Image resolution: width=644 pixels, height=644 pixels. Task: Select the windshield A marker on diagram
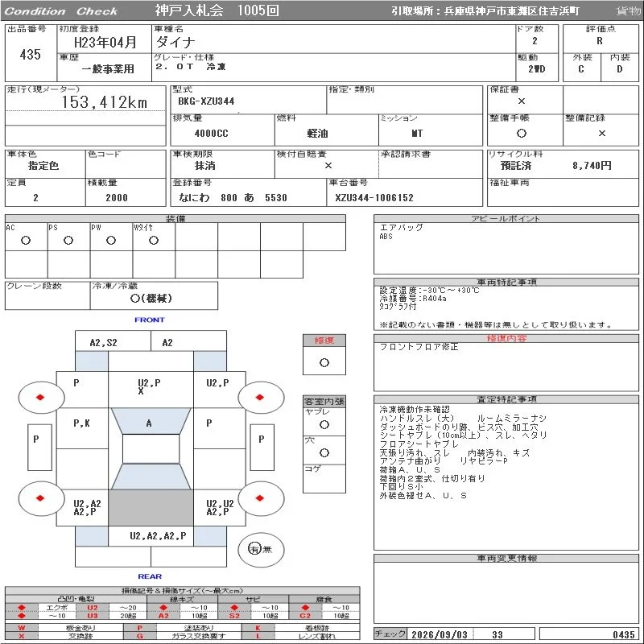click(x=149, y=423)
